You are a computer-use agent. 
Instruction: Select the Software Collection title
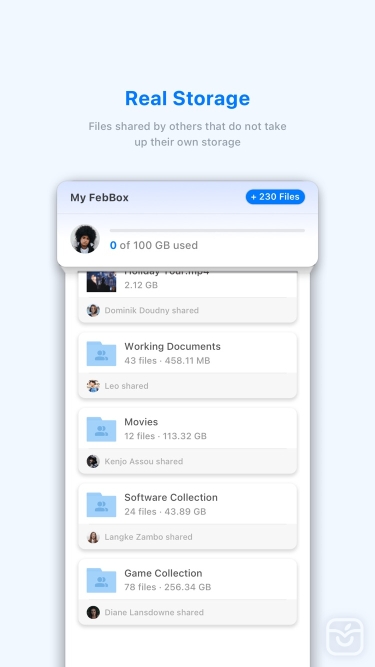point(171,497)
